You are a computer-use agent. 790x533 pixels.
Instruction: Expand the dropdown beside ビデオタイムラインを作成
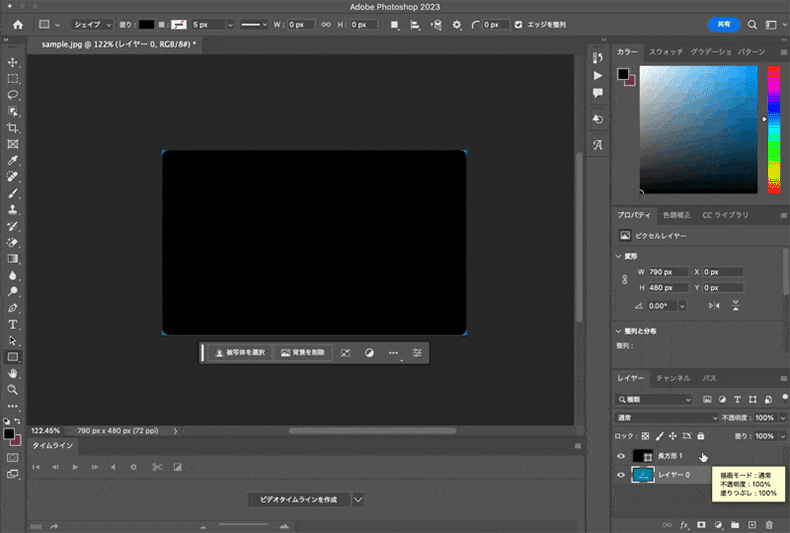click(x=358, y=498)
